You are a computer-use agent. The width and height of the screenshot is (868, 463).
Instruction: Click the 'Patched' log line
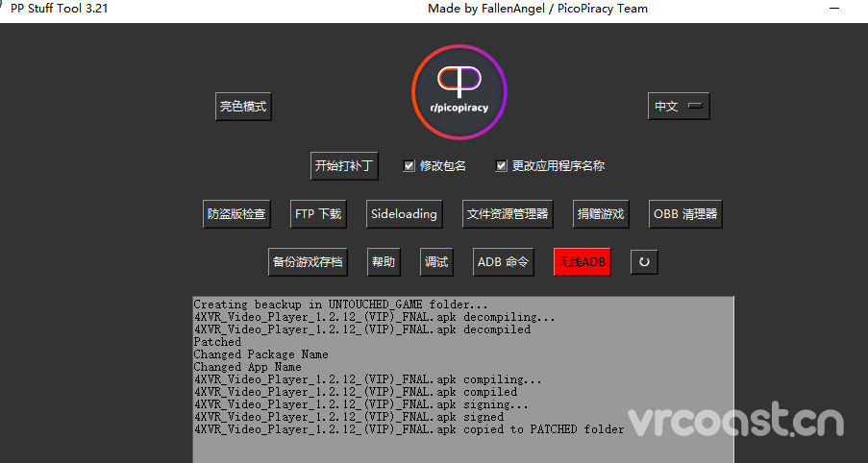pos(217,342)
